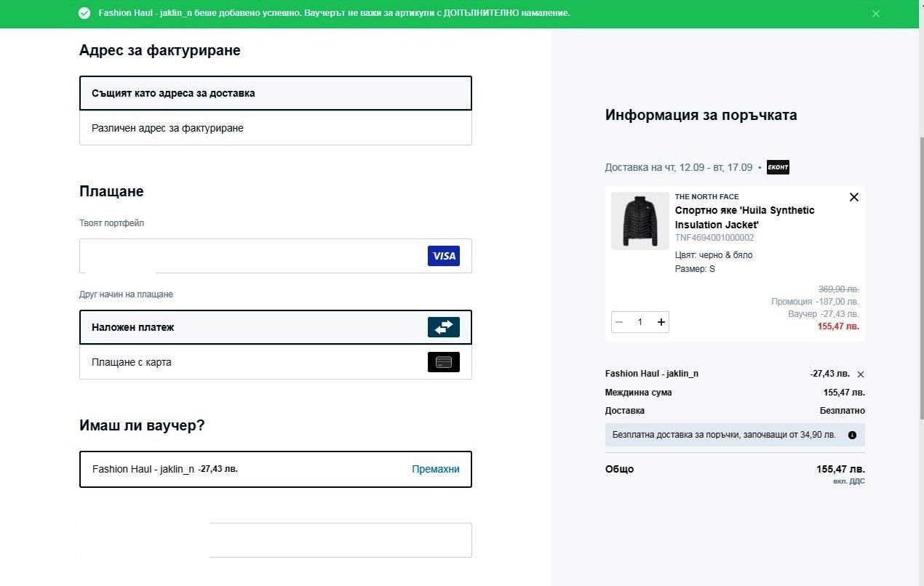Viewport: 924px width, 586px height.
Task: Increase jacket quantity with plus button
Action: [661, 322]
